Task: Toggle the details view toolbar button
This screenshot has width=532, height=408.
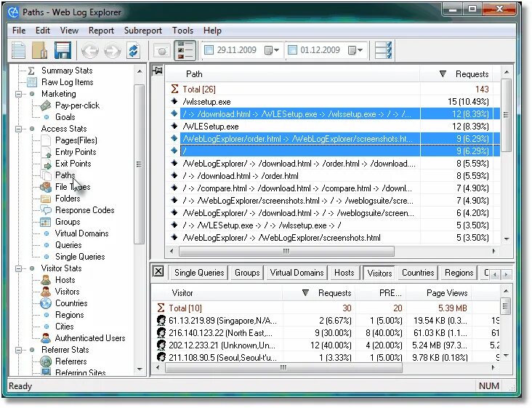Action: (185, 50)
